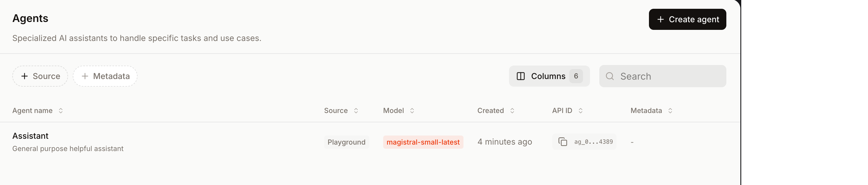868x185 pixels.
Task: Click the plus icon on Source filter
Action: (x=25, y=76)
